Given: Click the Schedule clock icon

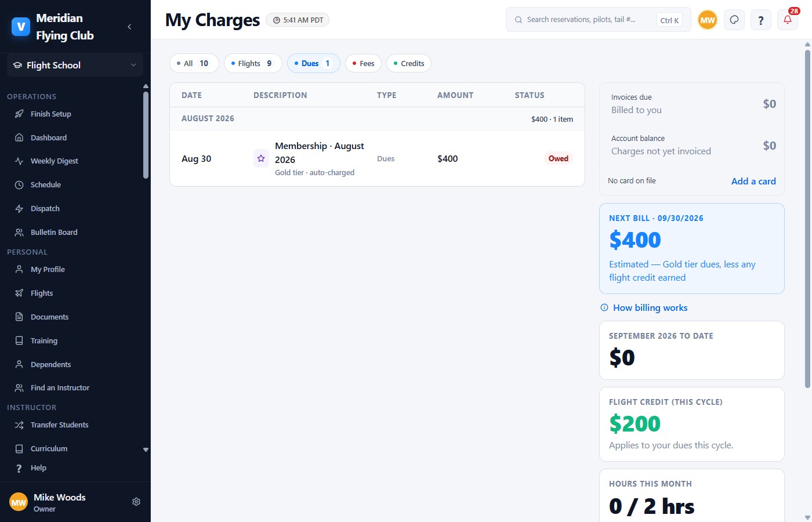Looking at the screenshot, I should point(19,185).
